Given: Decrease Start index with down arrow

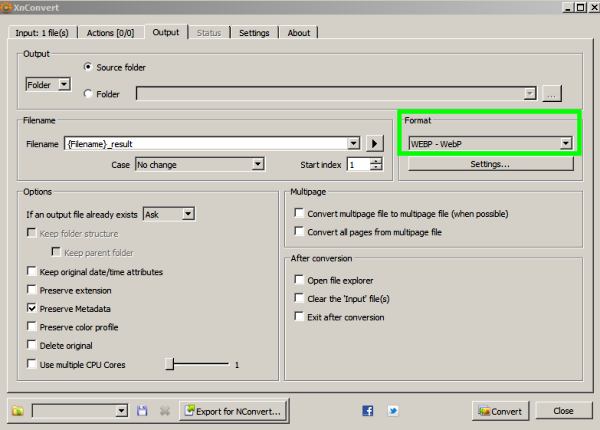Looking at the screenshot, I should [x=376, y=168].
